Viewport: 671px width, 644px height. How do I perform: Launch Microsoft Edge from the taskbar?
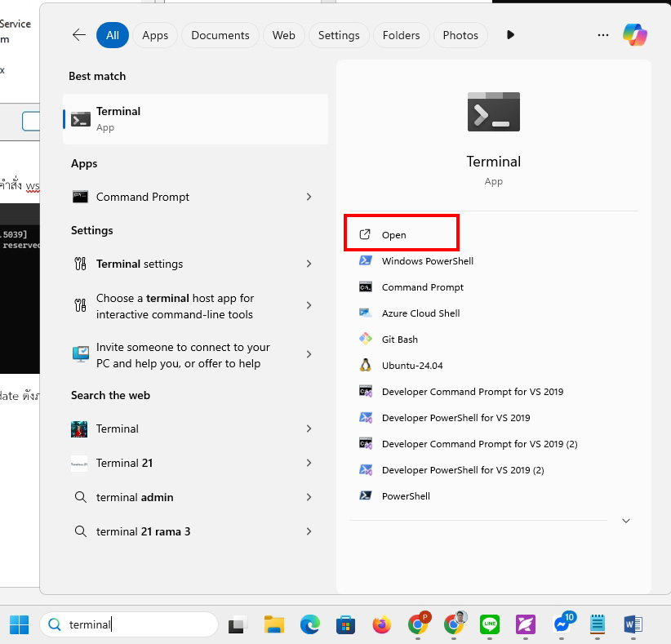click(x=310, y=624)
